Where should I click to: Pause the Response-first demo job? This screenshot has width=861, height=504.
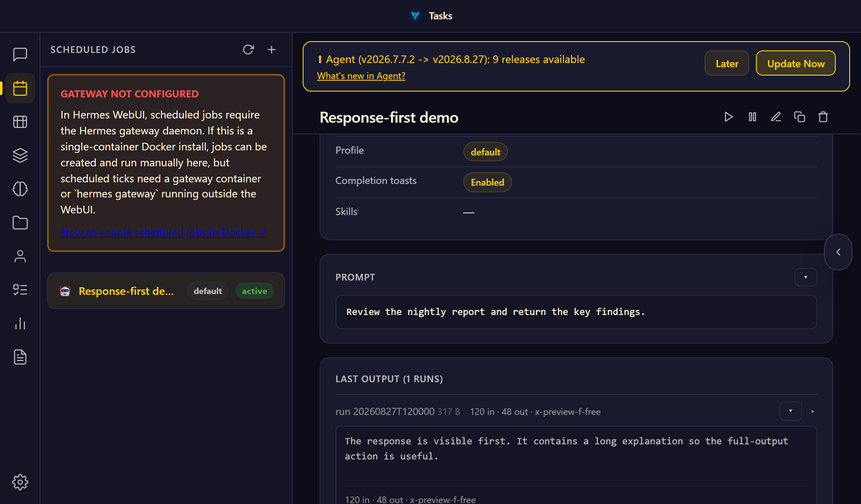coord(753,117)
